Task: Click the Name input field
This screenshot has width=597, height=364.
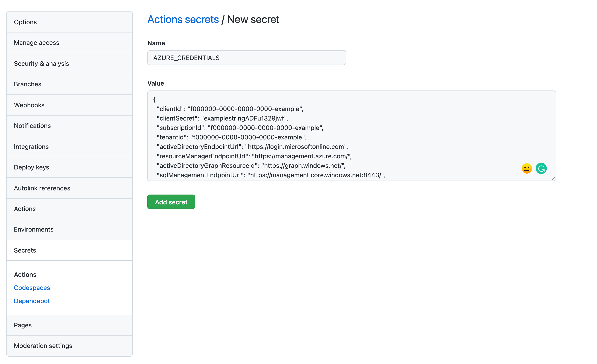Action: click(x=246, y=58)
